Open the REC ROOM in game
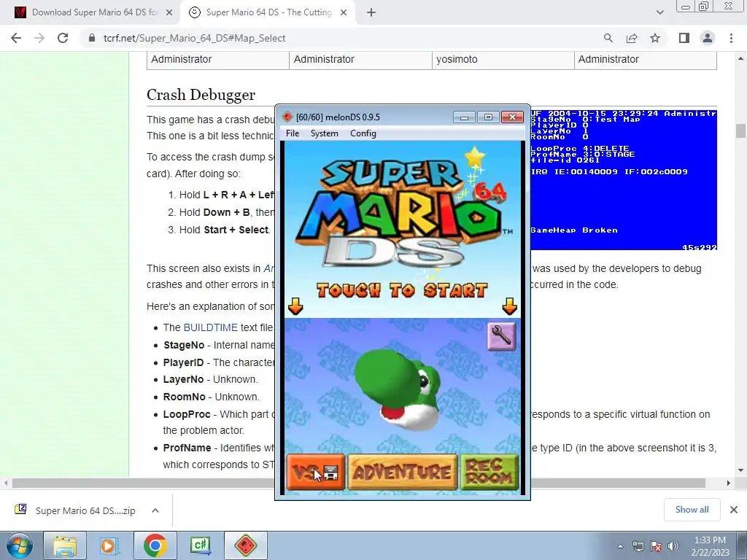Viewport: 747px width, 560px height. pos(489,472)
